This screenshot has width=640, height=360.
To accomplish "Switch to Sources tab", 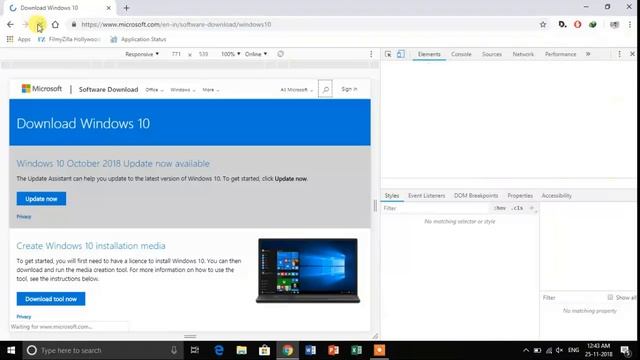I will point(491,54).
